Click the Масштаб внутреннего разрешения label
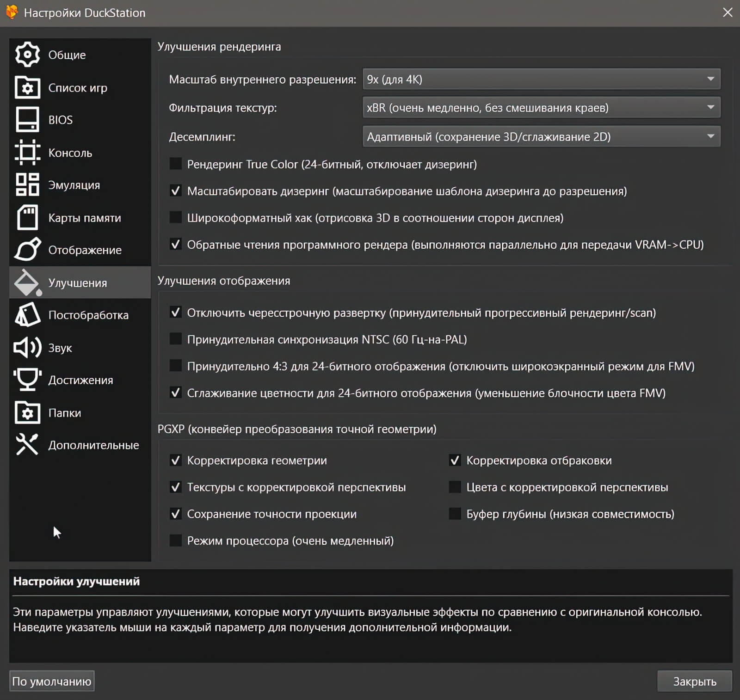 click(x=263, y=80)
